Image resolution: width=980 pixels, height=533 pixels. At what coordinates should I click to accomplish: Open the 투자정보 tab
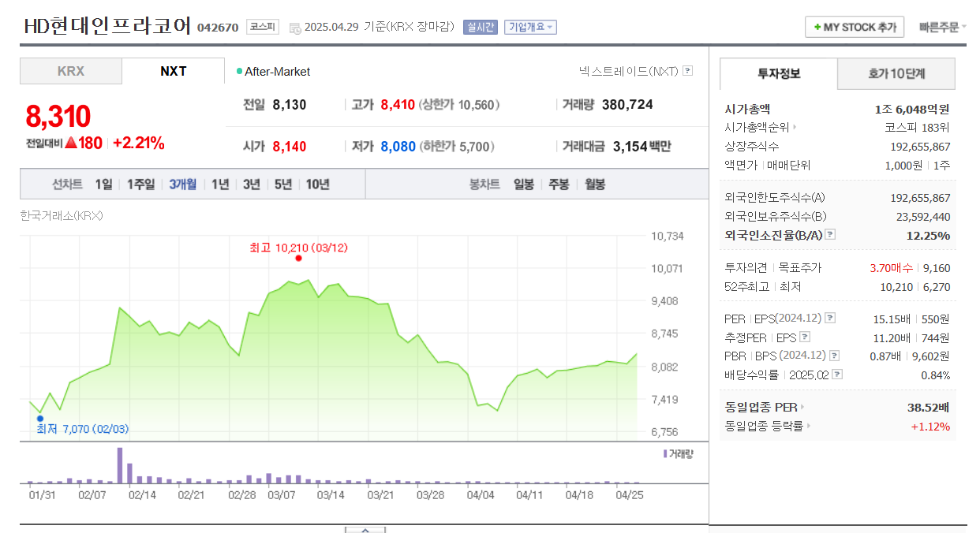coord(779,73)
